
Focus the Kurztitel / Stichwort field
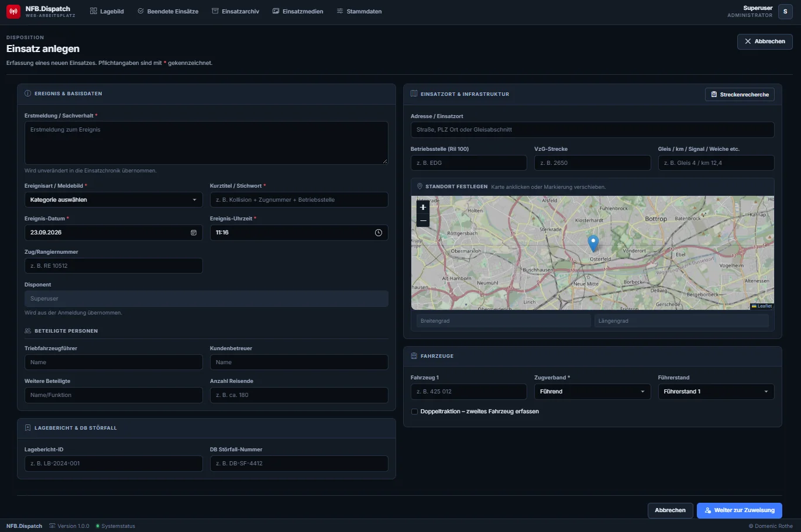(x=299, y=200)
